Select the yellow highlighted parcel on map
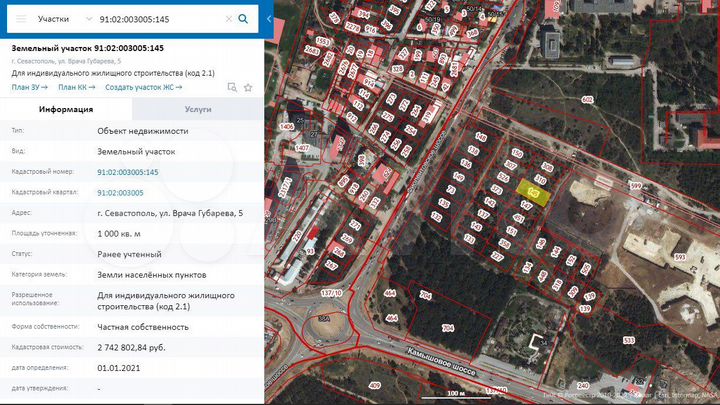 [535, 194]
